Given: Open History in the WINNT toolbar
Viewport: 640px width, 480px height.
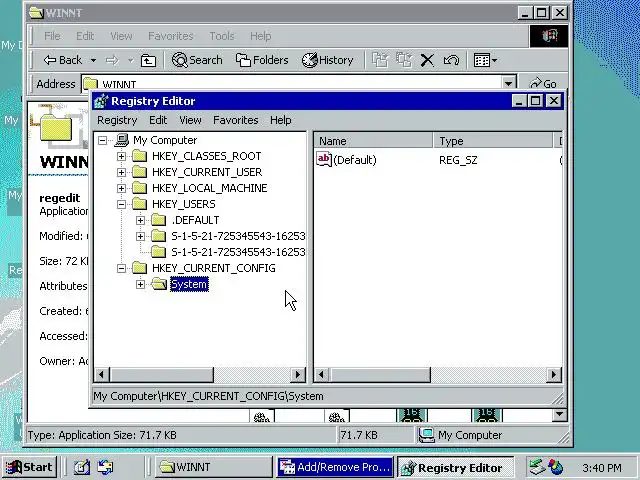Looking at the screenshot, I should click(x=327, y=60).
